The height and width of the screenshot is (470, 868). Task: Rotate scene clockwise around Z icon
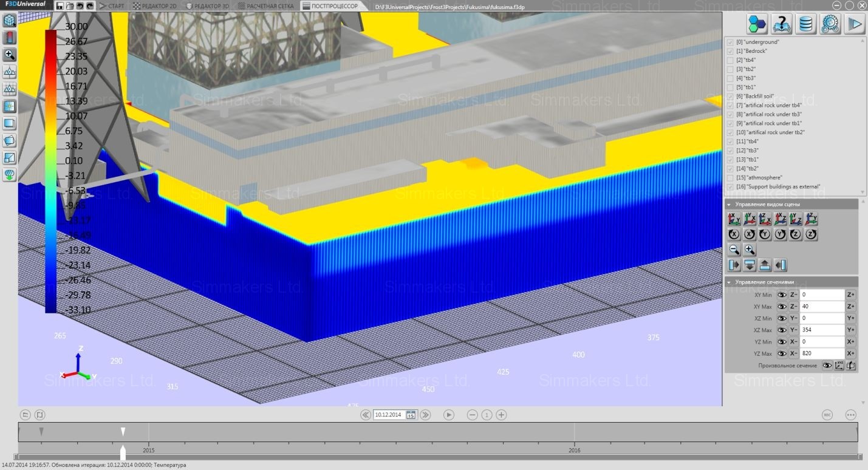(x=810, y=234)
